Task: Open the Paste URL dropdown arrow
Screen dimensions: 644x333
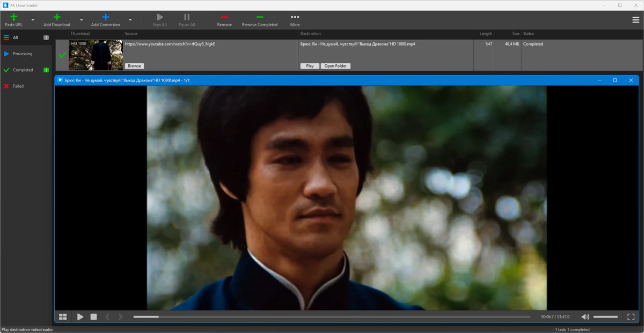Action: pyautogui.click(x=33, y=20)
